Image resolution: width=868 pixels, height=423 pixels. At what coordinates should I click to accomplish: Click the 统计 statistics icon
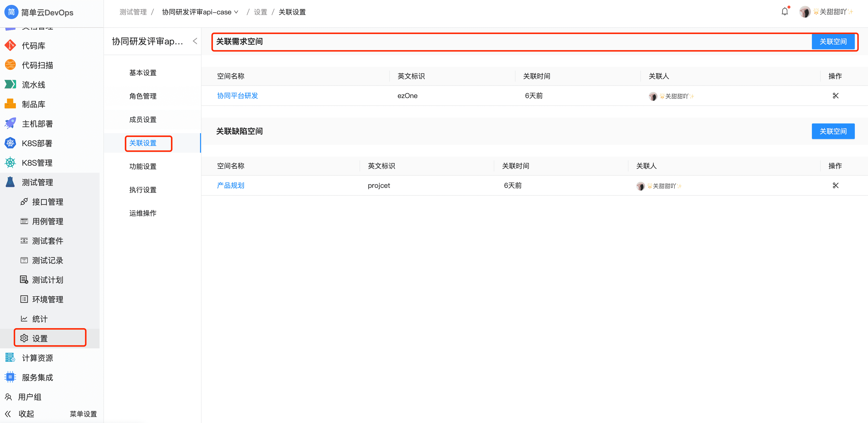[24, 319]
